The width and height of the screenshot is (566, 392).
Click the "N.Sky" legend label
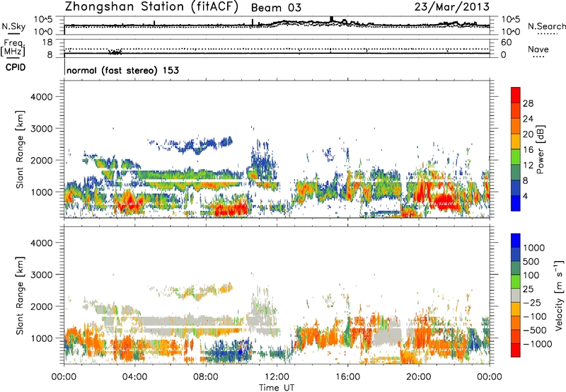click(x=13, y=26)
